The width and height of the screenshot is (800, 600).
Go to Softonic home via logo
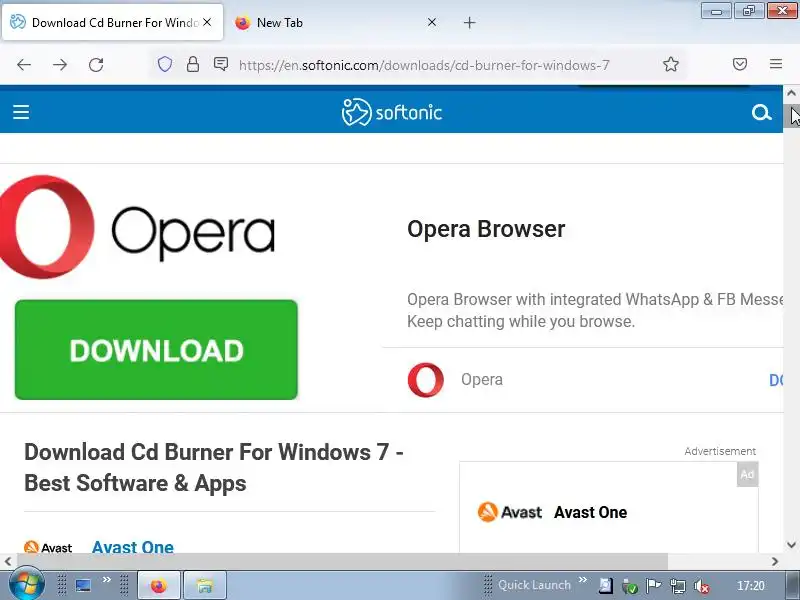pyautogui.click(x=391, y=112)
